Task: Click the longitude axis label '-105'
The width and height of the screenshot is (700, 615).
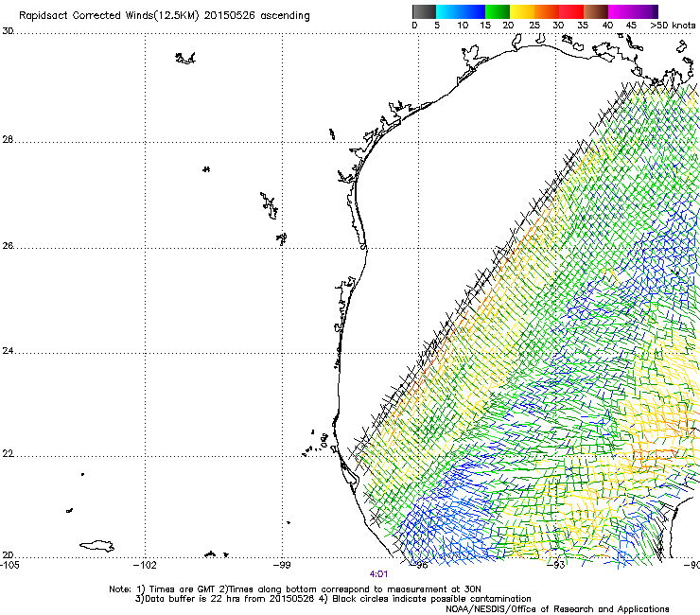Action: (9, 565)
